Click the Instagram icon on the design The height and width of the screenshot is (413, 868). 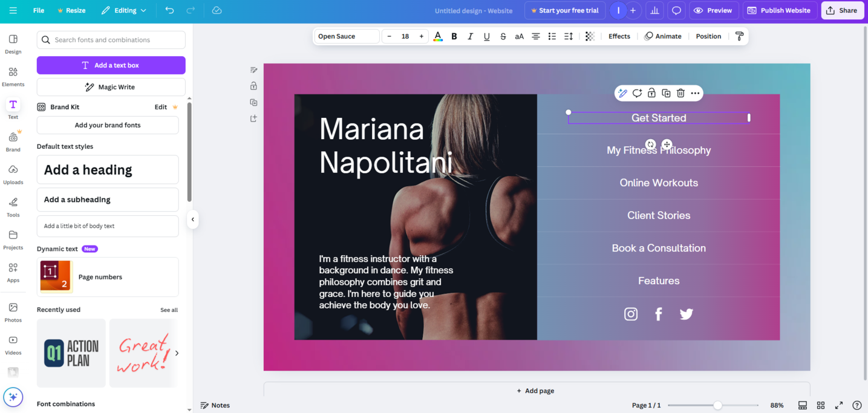[x=630, y=314]
